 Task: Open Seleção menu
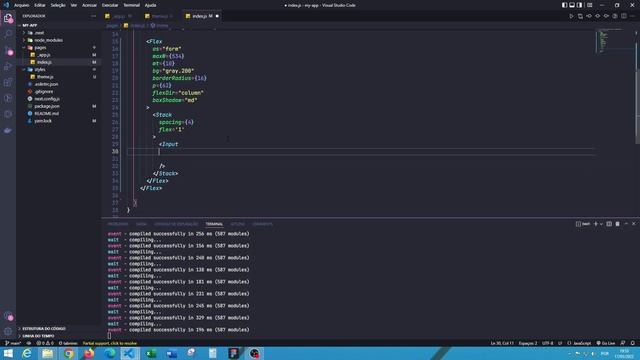click(x=58, y=5)
